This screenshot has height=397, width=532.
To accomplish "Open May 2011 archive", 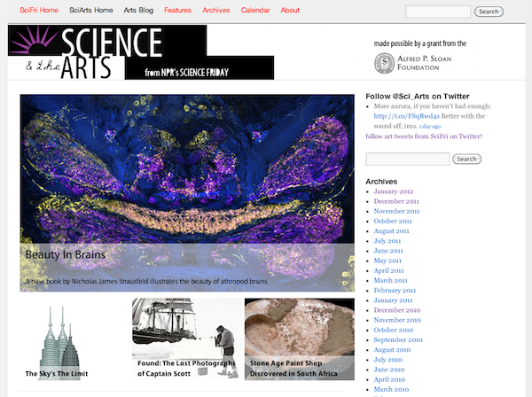I will coord(387,261).
